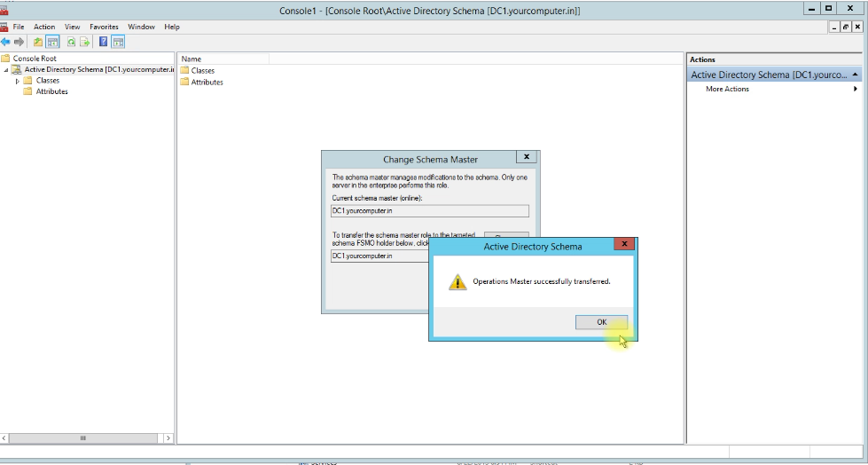This screenshot has height=465, width=868.
Task: Open the View menu
Action: (72, 27)
